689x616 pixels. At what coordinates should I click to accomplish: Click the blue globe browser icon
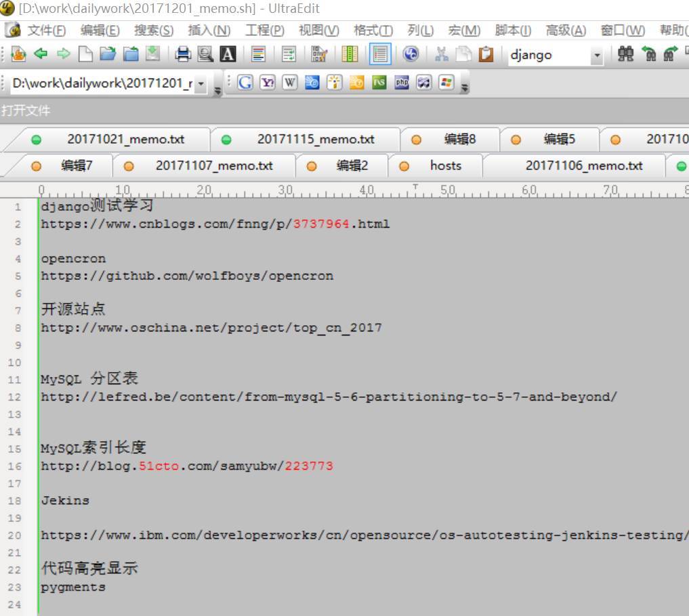411,54
